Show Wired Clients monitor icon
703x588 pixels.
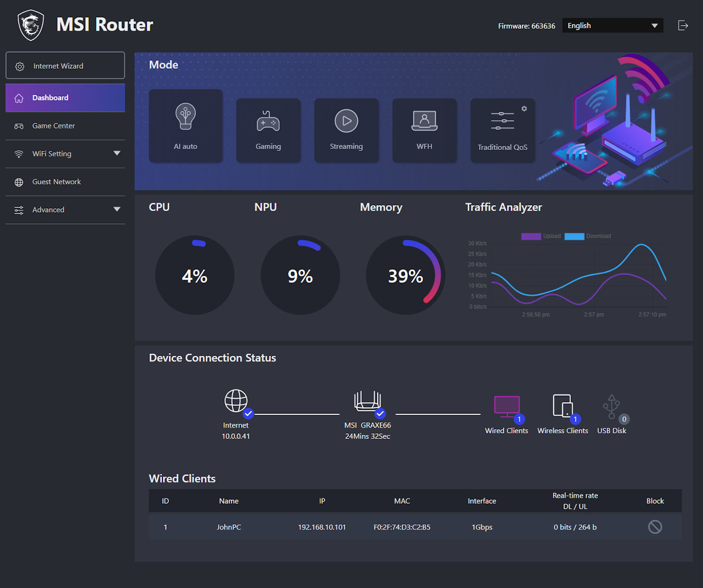coord(507,407)
